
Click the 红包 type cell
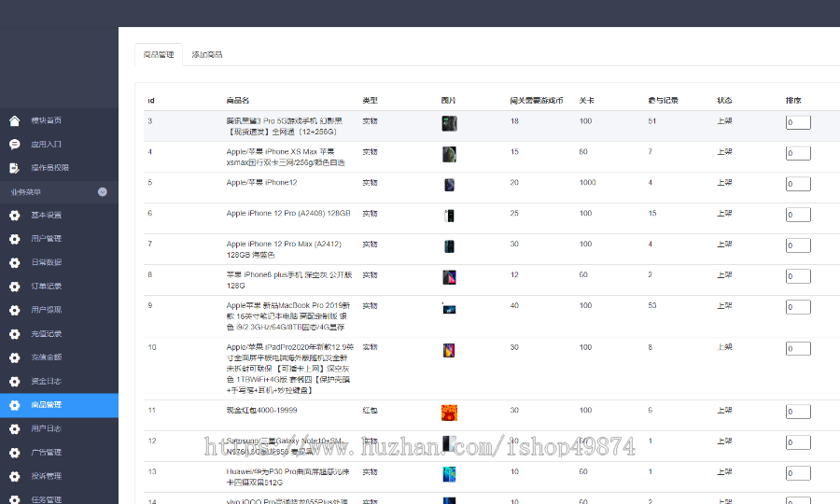tap(371, 411)
